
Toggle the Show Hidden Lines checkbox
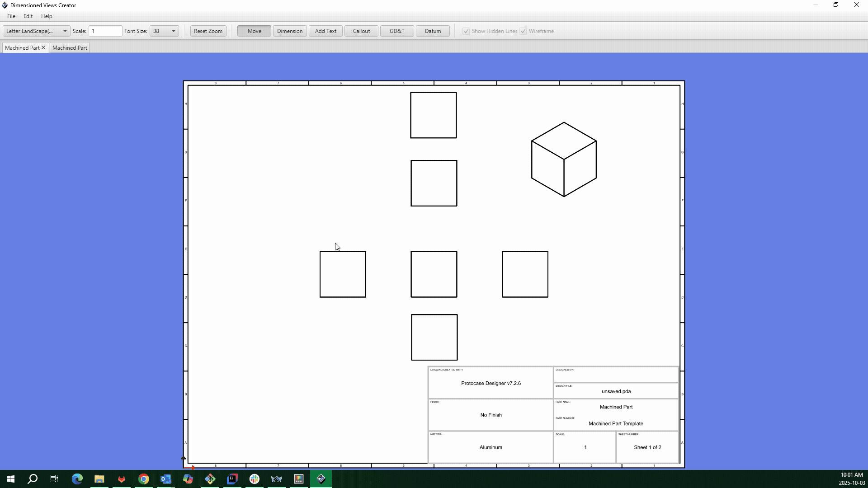pyautogui.click(x=466, y=31)
